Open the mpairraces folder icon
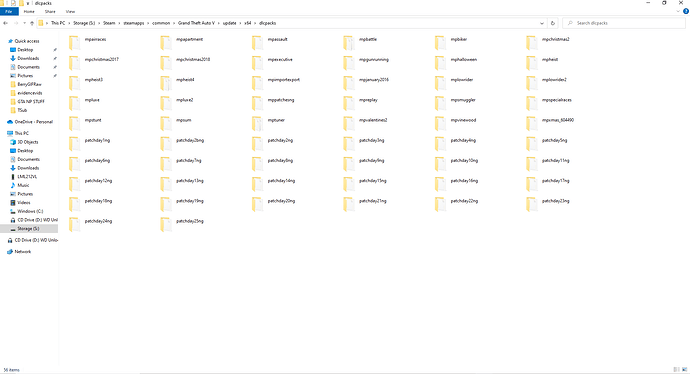The width and height of the screenshot is (690, 374). (74, 43)
